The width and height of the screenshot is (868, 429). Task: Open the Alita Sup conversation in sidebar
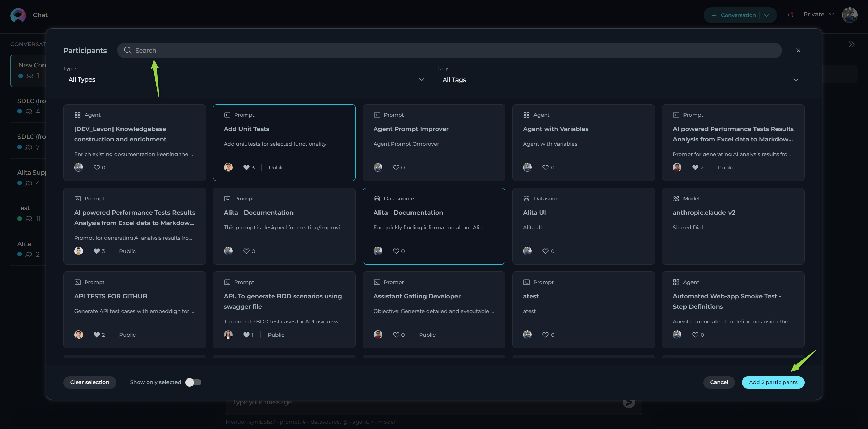coord(29,177)
